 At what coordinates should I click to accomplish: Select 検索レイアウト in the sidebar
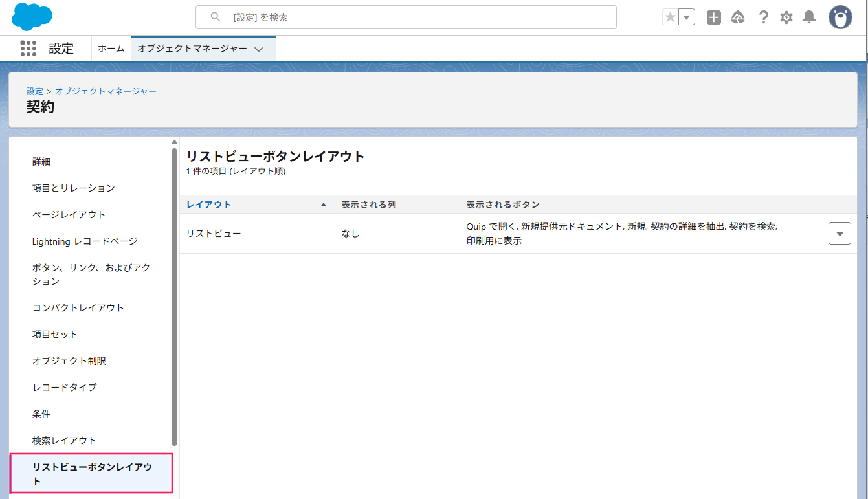coord(64,440)
